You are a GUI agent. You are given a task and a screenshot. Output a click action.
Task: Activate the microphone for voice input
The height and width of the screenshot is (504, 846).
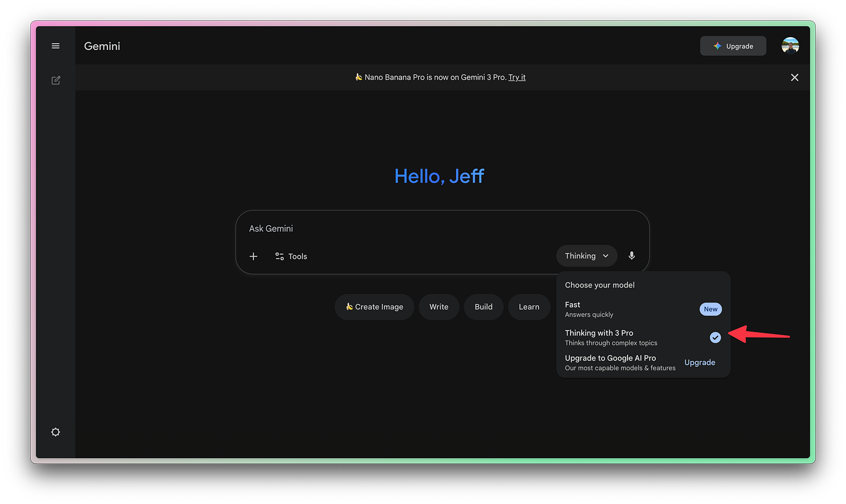coord(632,255)
